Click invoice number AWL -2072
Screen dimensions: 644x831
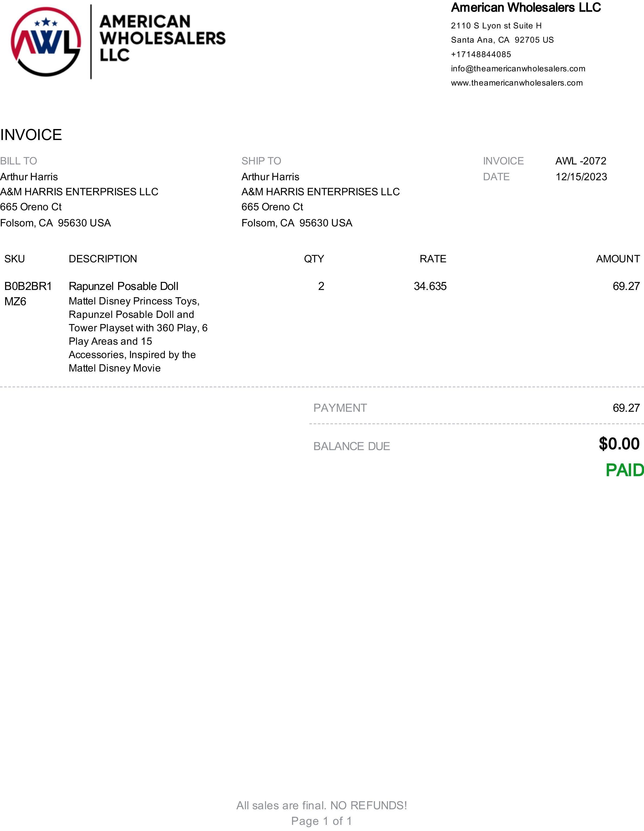(581, 161)
